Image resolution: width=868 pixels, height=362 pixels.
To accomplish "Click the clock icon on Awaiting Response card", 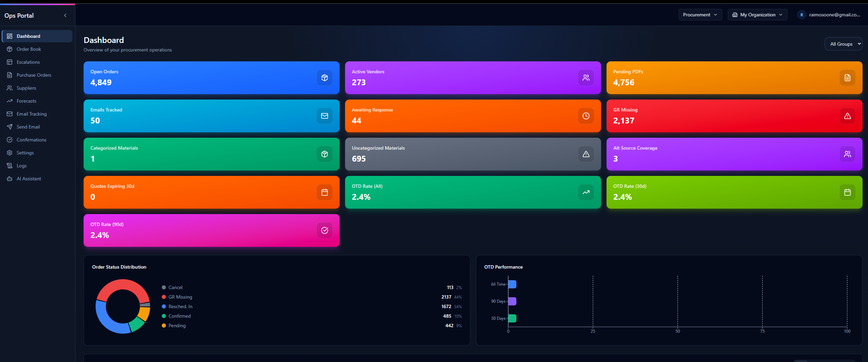I will tap(586, 116).
